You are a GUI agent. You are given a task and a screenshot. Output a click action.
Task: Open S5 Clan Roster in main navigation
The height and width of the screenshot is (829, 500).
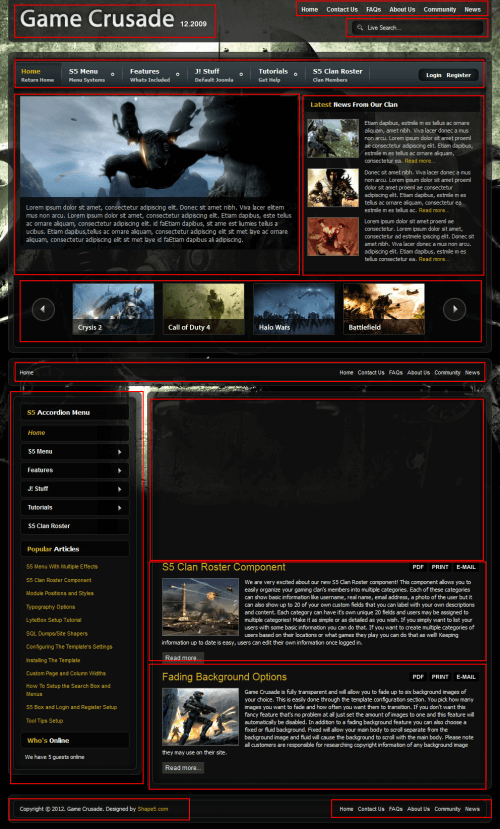coord(338,75)
